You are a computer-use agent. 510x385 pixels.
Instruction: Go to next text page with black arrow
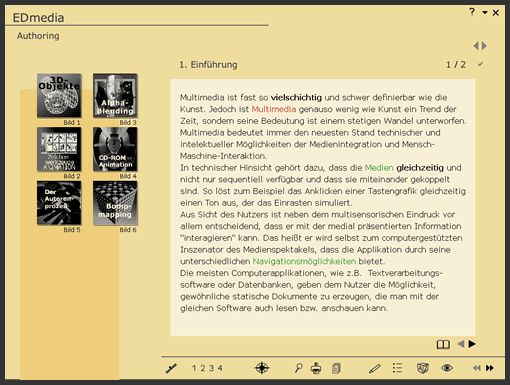click(472, 344)
